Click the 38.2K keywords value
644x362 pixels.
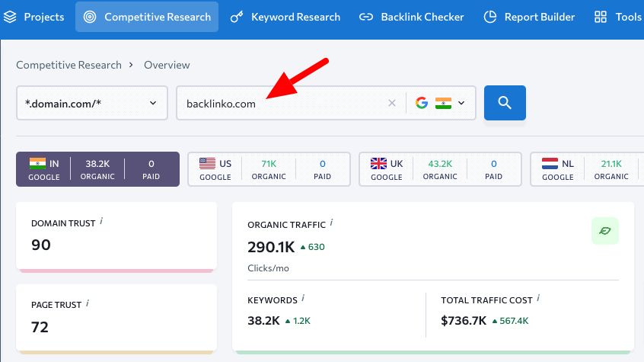(x=263, y=320)
